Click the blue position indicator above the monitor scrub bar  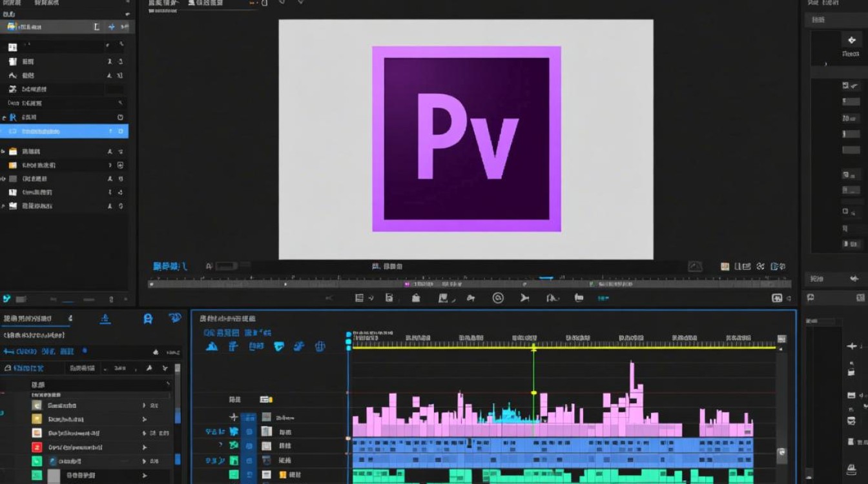pos(546,278)
